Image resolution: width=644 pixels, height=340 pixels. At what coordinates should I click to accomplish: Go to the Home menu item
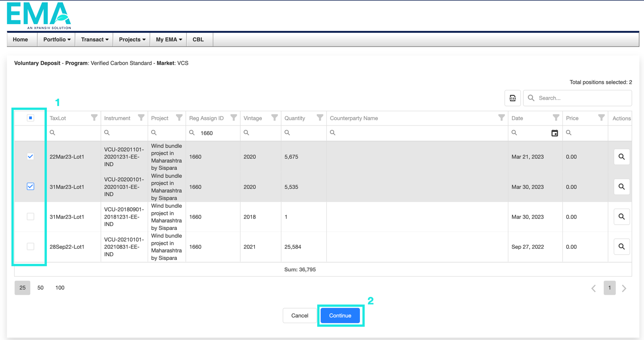point(21,40)
